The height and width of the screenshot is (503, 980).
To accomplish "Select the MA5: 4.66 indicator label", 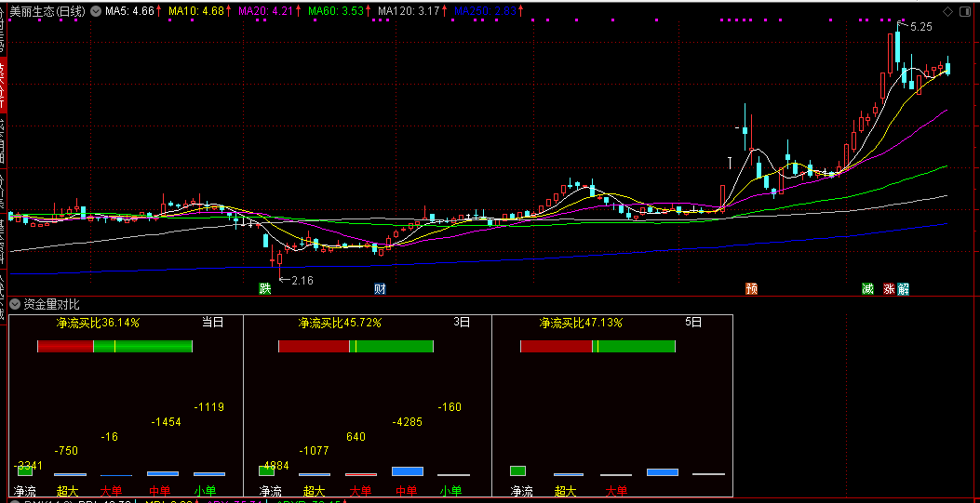I will pos(129,11).
